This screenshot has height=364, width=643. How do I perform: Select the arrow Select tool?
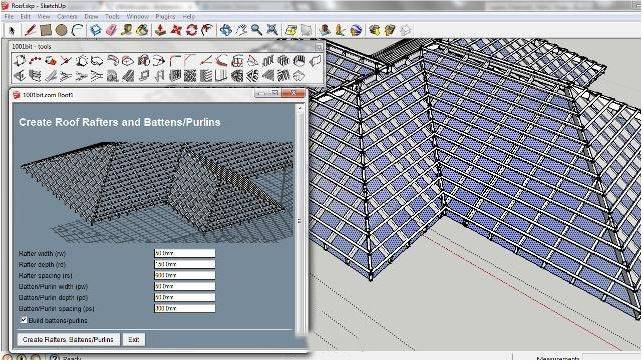(12, 30)
